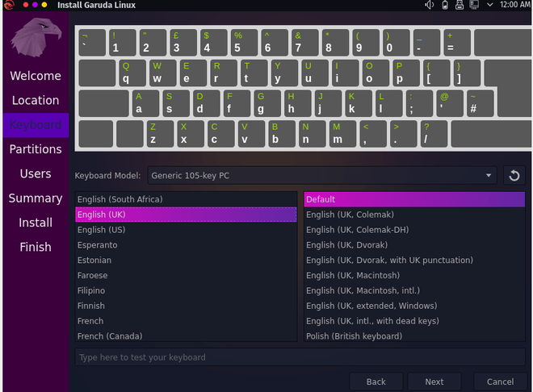Choose the English (UK, Dvorak) variant
533x392 pixels.
(x=414, y=245)
